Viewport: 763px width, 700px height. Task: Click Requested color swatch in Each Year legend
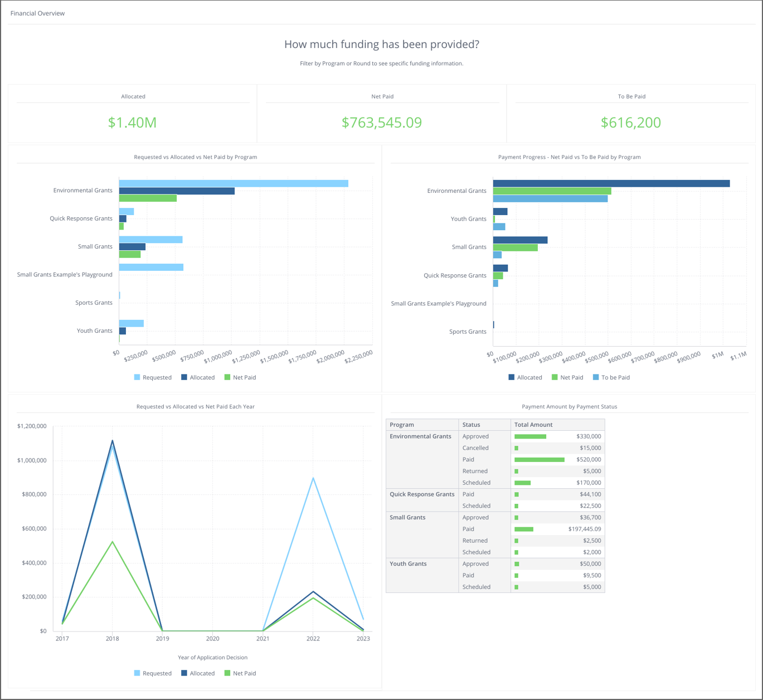pos(137,673)
